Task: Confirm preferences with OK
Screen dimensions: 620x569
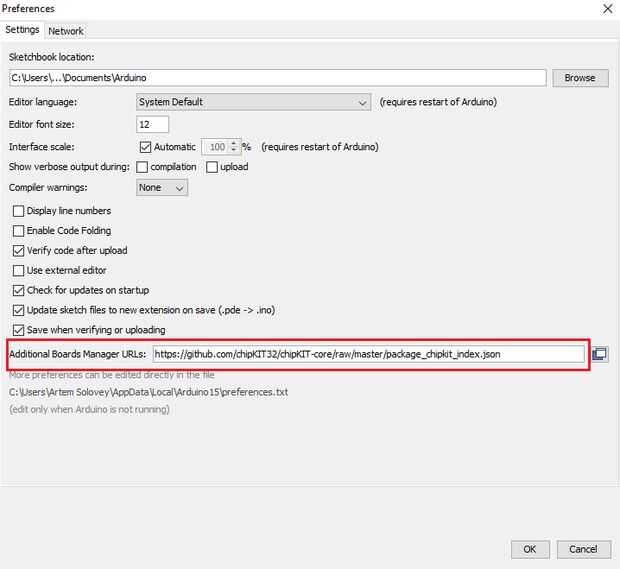Action: click(x=530, y=549)
